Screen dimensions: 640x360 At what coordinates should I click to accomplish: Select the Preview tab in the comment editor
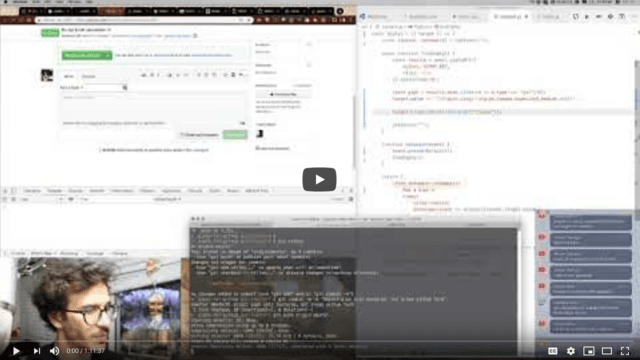[x=89, y=76]
